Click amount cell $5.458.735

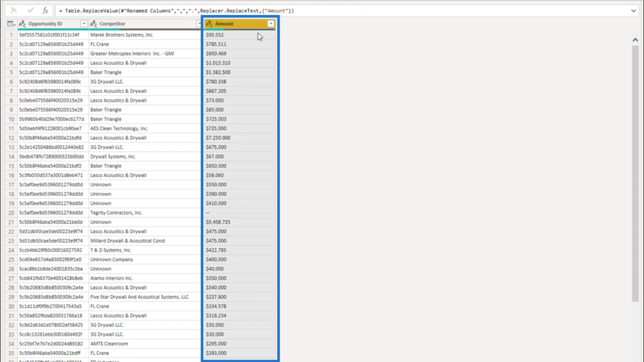(218, 222)
